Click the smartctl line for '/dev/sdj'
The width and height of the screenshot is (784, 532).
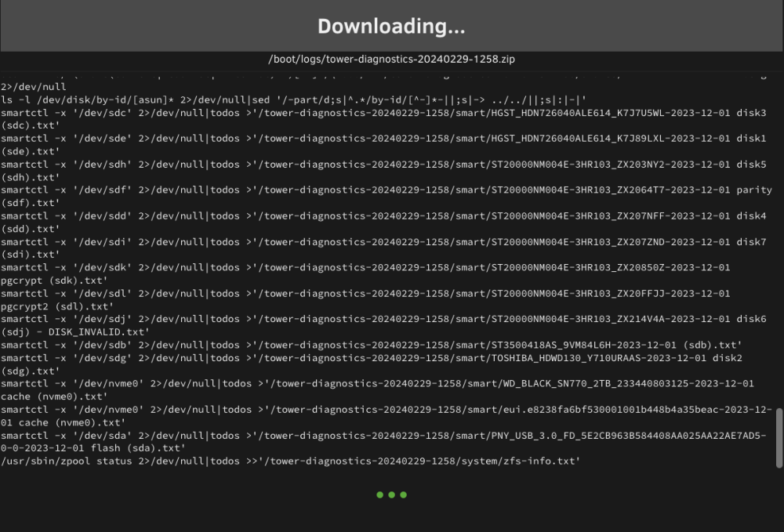coord(383,319)
